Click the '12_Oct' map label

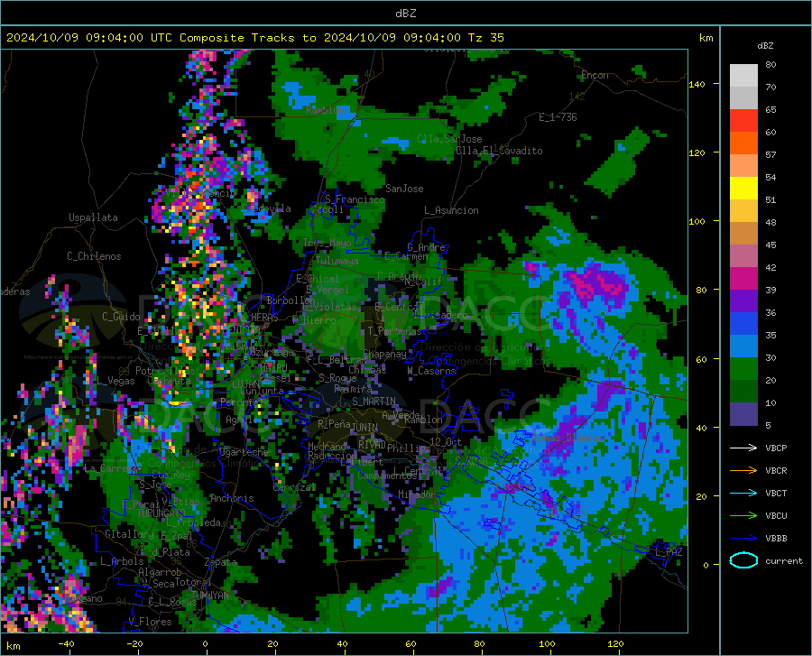pyautogui.click(x=446, y=441)
